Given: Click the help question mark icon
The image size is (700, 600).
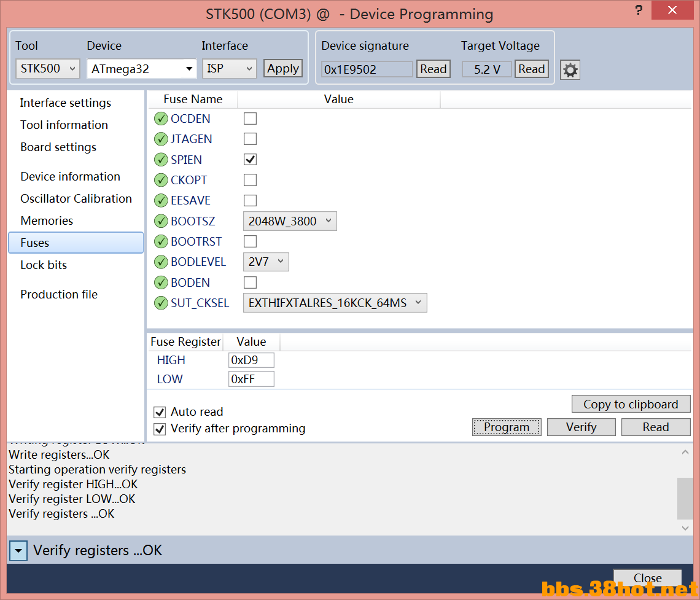Looking at the screenshot, I should [x=639, y=10].
